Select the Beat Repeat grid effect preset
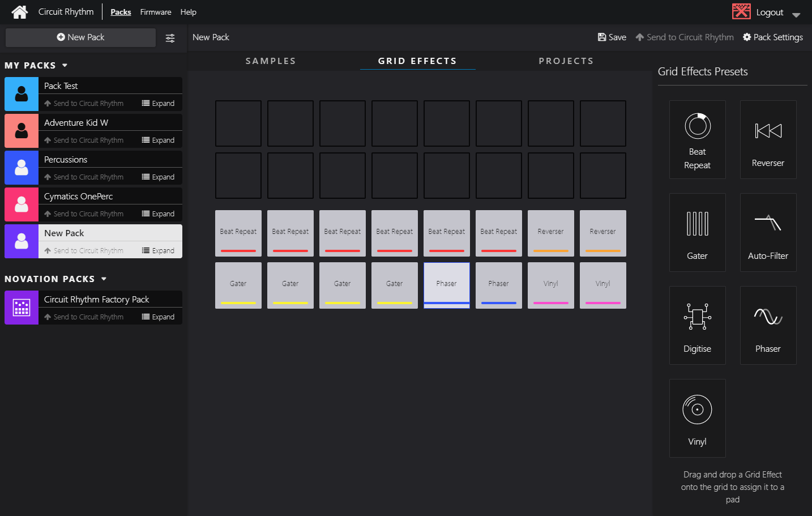 pyautogui.click(x=697, y=139)
